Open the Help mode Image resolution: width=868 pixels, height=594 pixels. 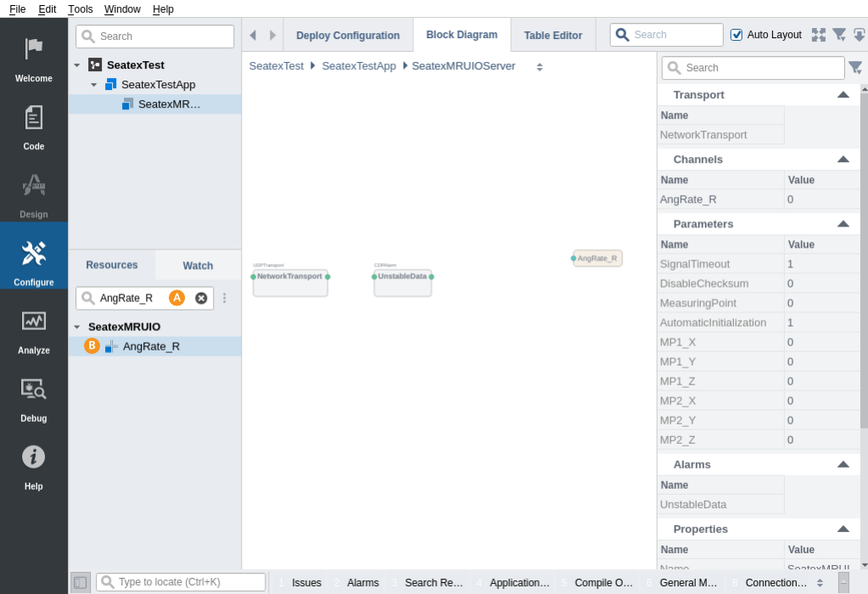[34, 465]
